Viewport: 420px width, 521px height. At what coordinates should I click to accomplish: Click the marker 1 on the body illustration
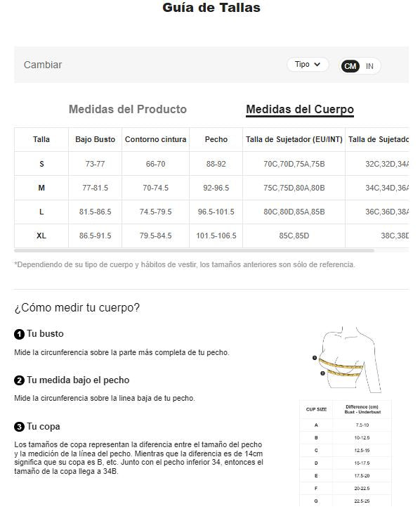pyautogui.click(x=314, y=358)
